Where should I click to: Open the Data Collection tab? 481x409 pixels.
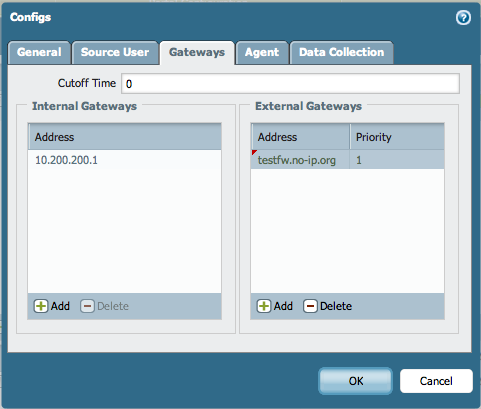pos(342,52)
